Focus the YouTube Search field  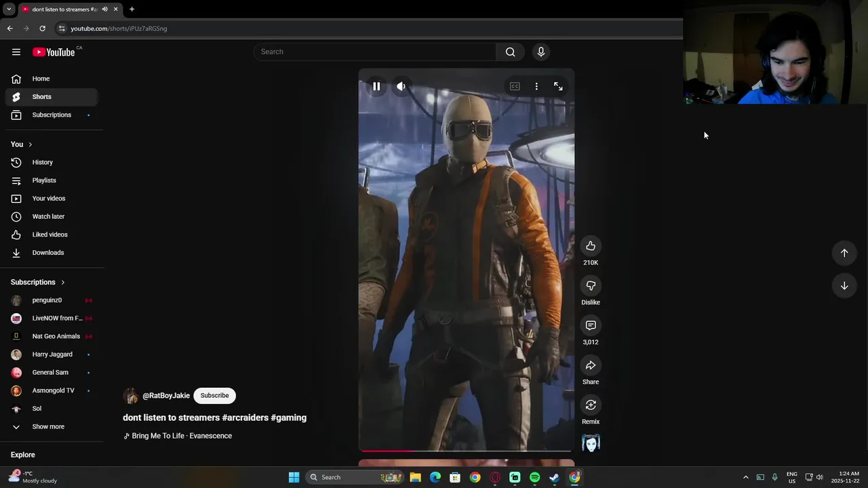375,52
